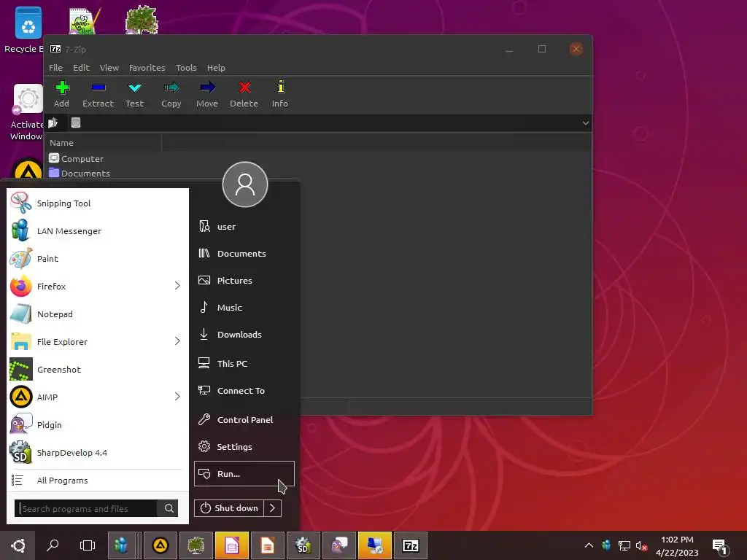
Task: Click LAN Messenger tray icon
Action: [606, 545]
